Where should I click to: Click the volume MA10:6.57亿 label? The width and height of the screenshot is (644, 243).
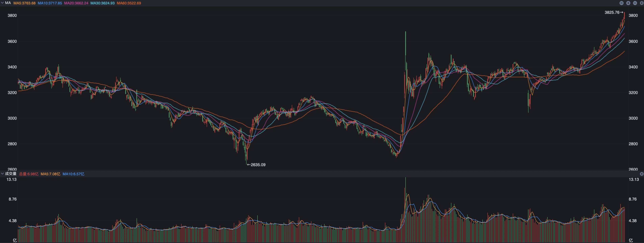(73, 174)
